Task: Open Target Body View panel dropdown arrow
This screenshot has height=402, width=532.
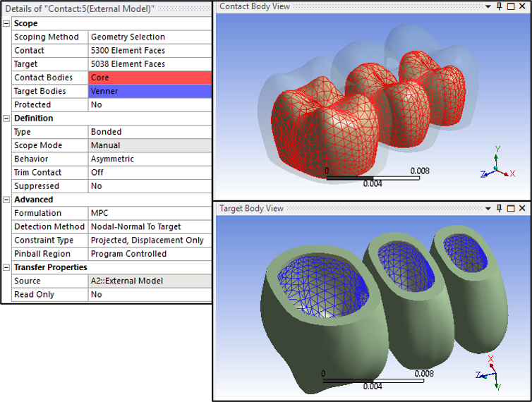Action: 488,208
